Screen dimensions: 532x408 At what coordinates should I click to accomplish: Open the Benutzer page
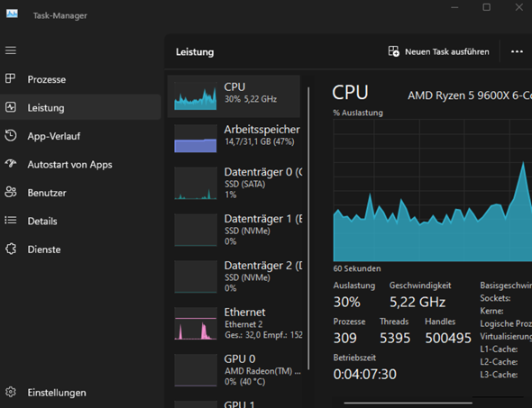pos(80,193)
